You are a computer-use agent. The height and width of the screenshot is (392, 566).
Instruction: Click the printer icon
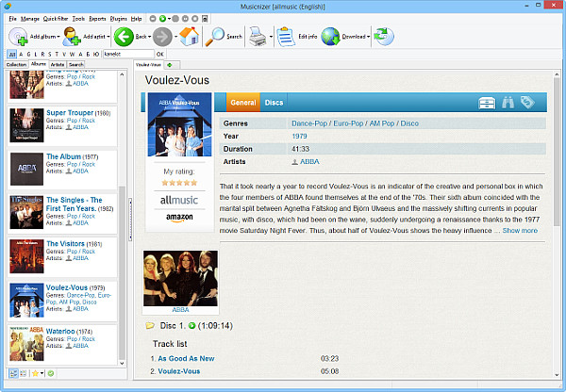[x=258, y=37]
